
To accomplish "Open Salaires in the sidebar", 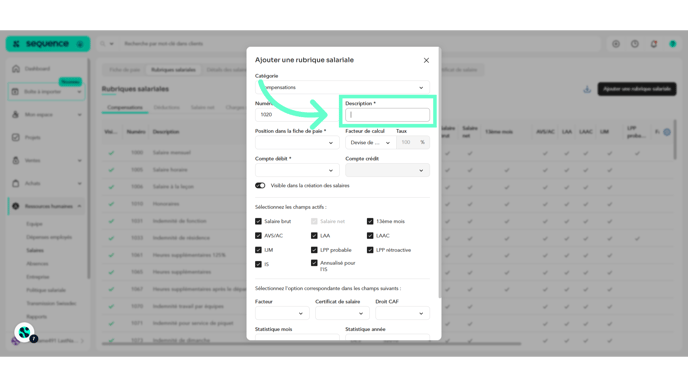I will click(x=35, y=251).
